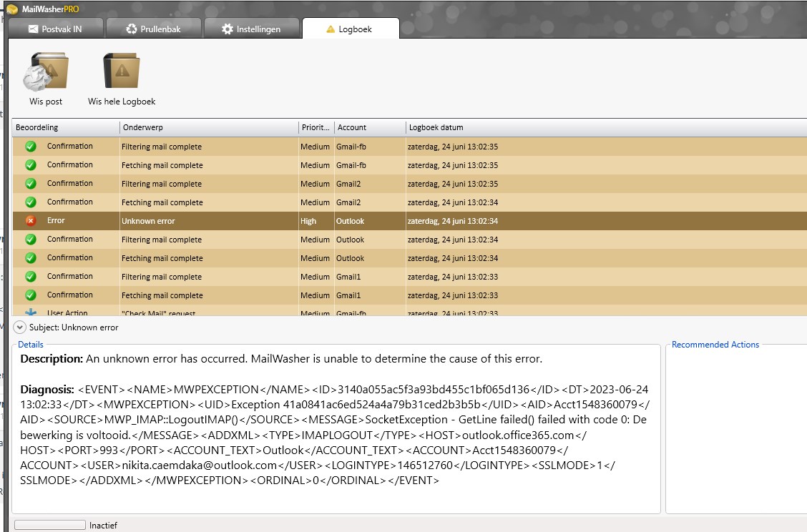
Task: Sort by the Onderwerp column header
Action: click(x=209, y=127)
